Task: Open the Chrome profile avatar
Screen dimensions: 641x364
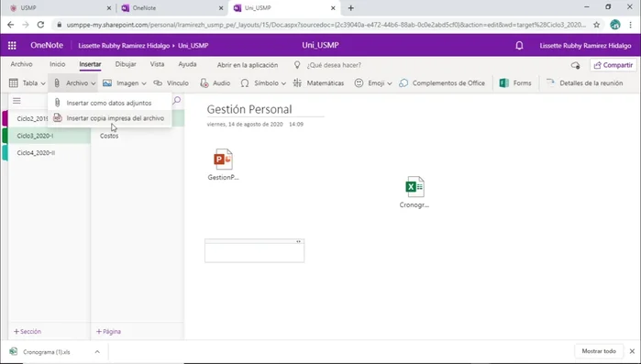Action: click(x=615, y=25)
